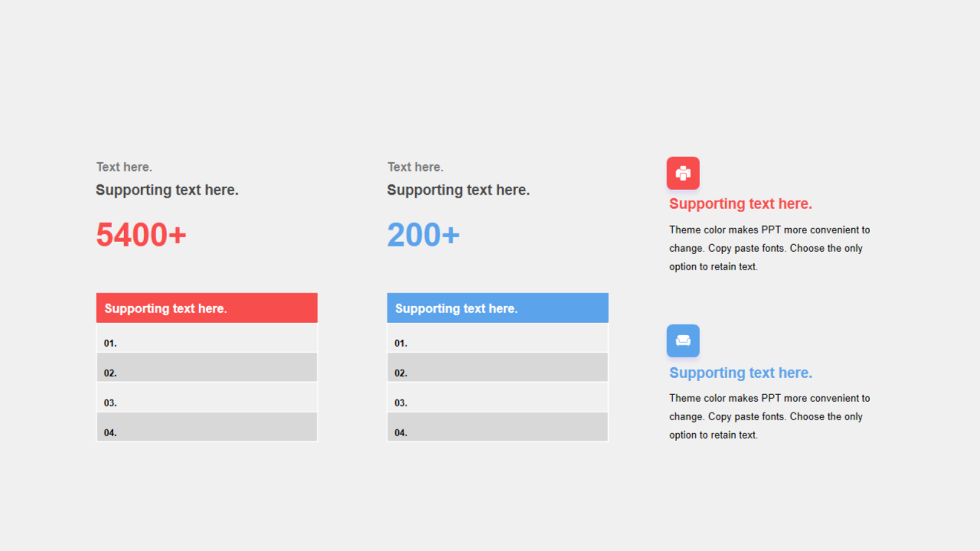Select the red 5400+ statistic

pyautogui.click(x=141, y=235)
